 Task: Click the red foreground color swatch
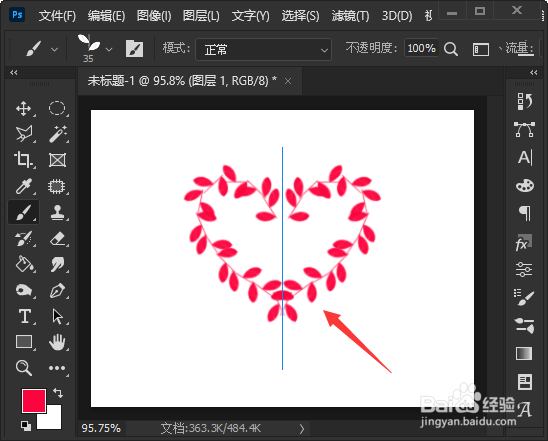click(34, 400)
